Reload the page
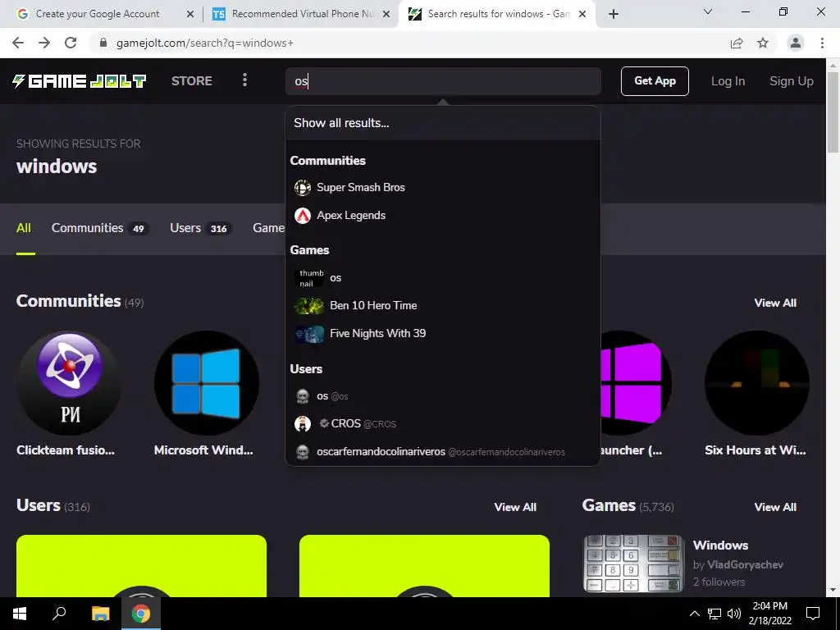Viewport: 840px width, 630px height. tap(71, 43)
